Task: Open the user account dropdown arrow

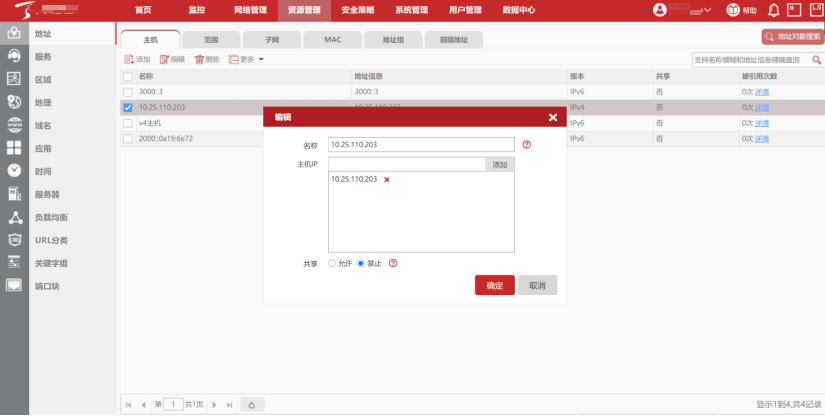Action: [x=708, y=10]
